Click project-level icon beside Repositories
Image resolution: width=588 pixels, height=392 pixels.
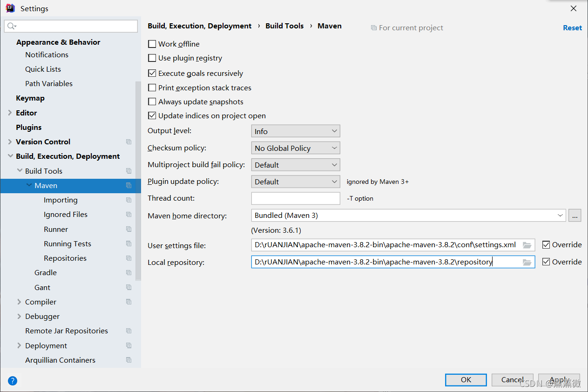[129, 258]
